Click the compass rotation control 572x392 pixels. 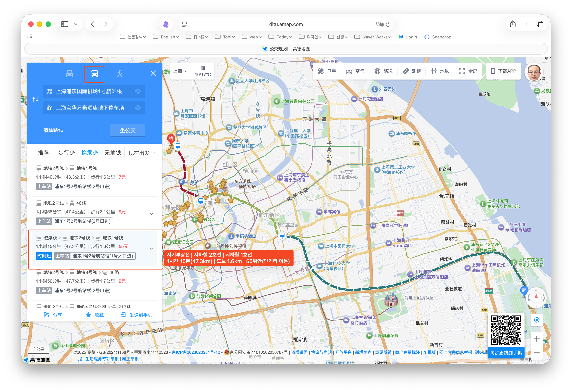(x=536, y=298)
